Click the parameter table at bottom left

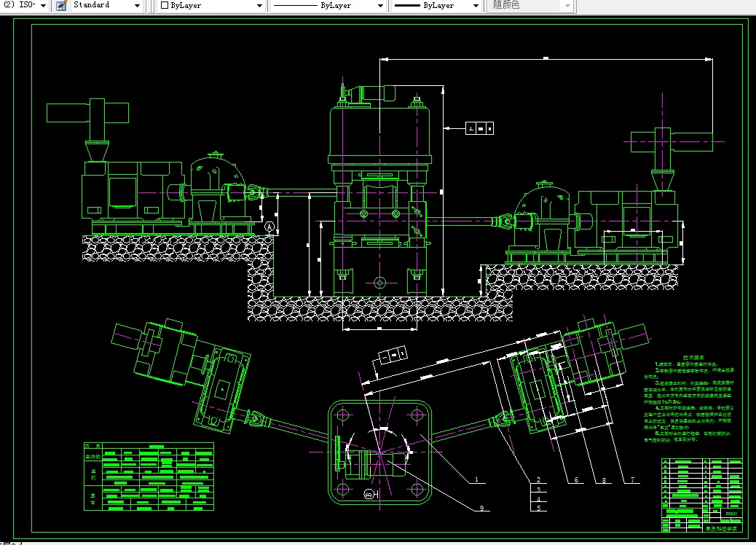click(x=149, y=477)
